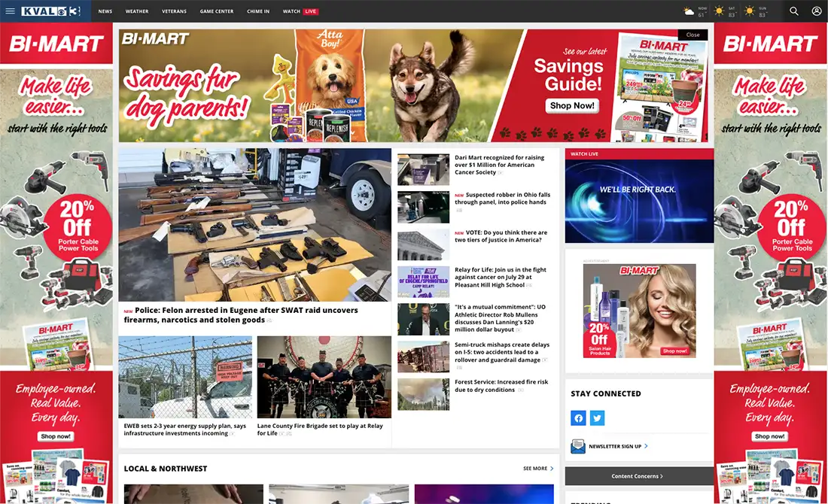828x504 pixels.
Task: Open the semi-truck rollover thumbnail
Action: 424,357
